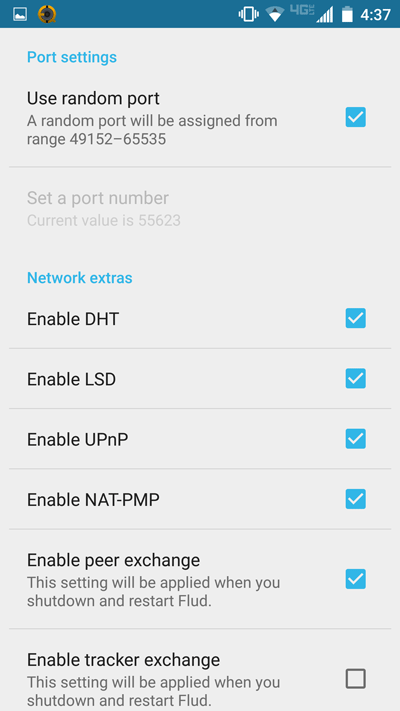Viewport: 400px width, 711px height.
Task: Check the Enable tracker exchange checkbox
Action: tap(356, 679)
